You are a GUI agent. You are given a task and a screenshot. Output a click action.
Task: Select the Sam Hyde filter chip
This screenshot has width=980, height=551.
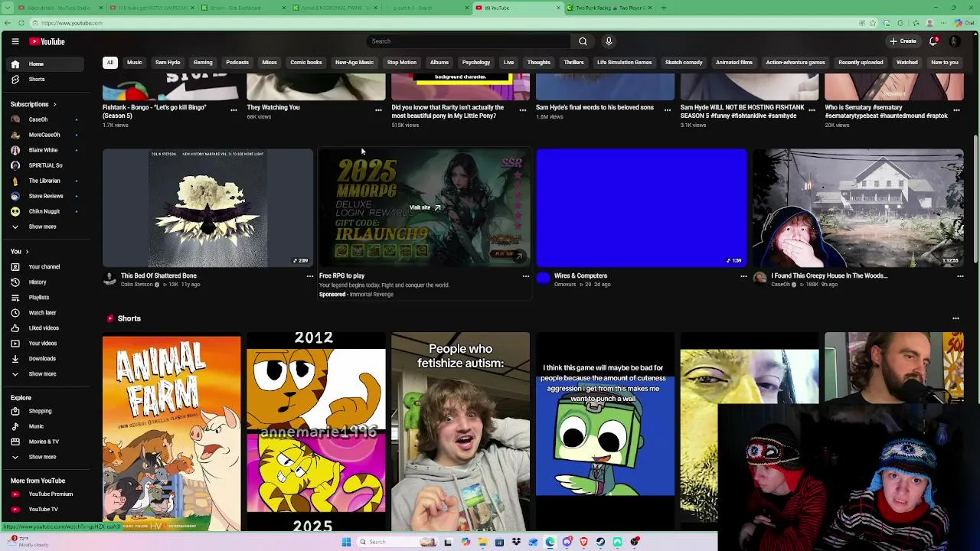[168, 63]
